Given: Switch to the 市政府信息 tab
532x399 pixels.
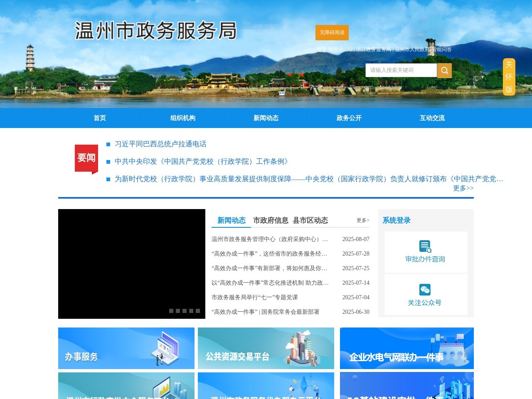Looking at the screenshot, I should (271, 221).
